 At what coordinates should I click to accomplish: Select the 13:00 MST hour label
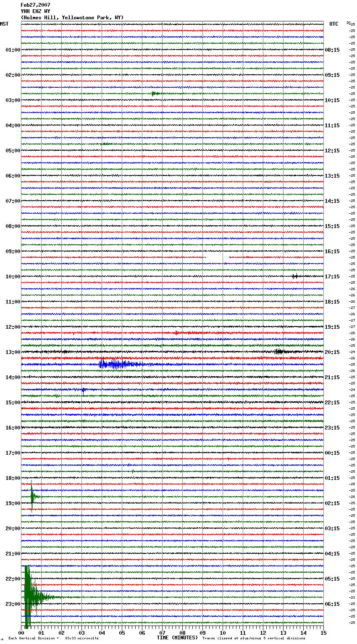click(13, 352)
